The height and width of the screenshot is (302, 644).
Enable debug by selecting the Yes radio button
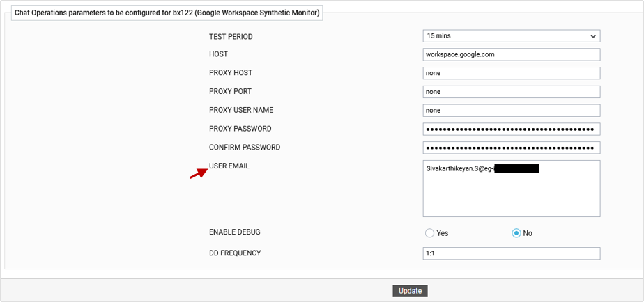pos(430,233)
